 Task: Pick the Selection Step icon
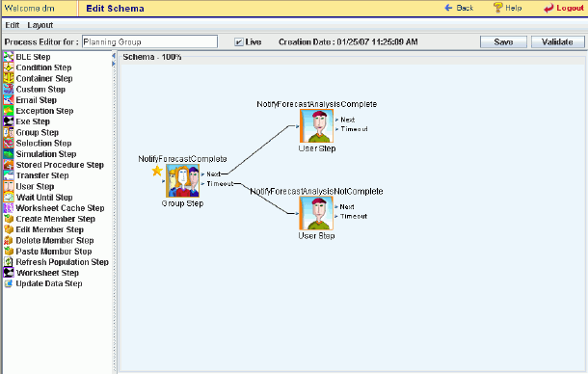(x=9, y=144)
